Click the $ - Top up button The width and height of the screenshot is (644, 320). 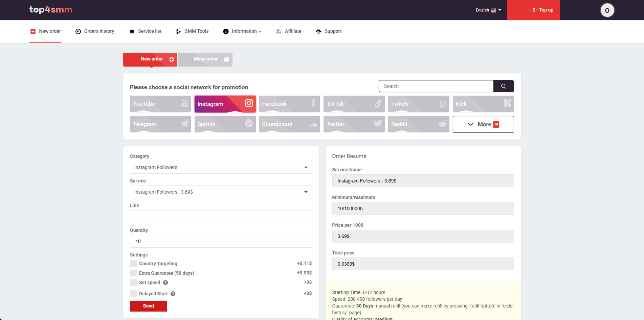click(x=533, y=10)
